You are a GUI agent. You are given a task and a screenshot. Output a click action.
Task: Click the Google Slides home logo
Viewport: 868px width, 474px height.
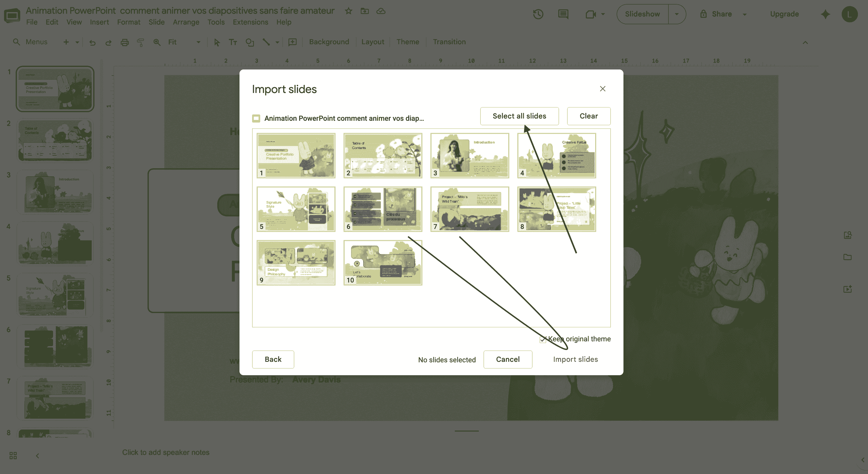point(12,15)
